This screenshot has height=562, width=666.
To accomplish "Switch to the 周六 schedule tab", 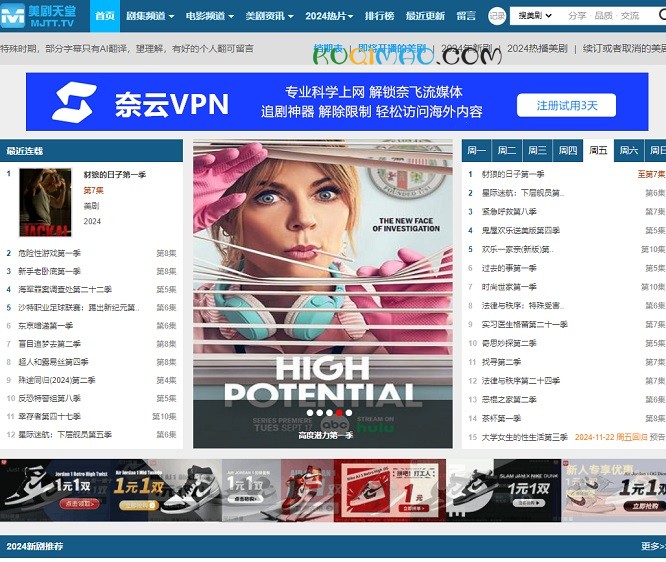I will [x=629, y=150].
